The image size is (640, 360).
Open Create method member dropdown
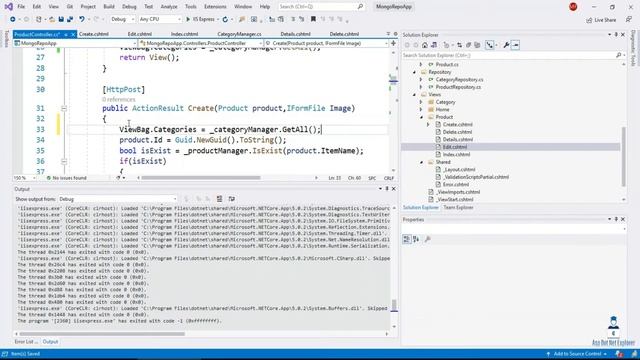(326, 43)
